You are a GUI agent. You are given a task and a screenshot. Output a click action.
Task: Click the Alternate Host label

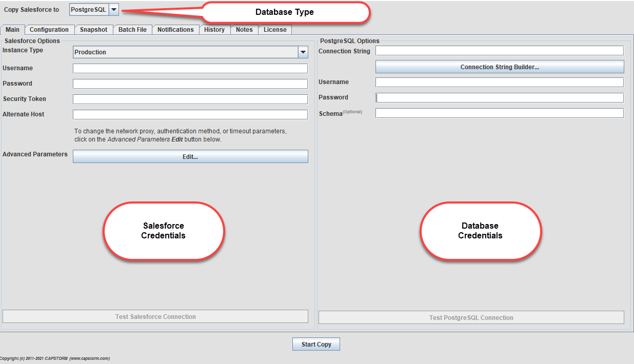click(23, 114)
